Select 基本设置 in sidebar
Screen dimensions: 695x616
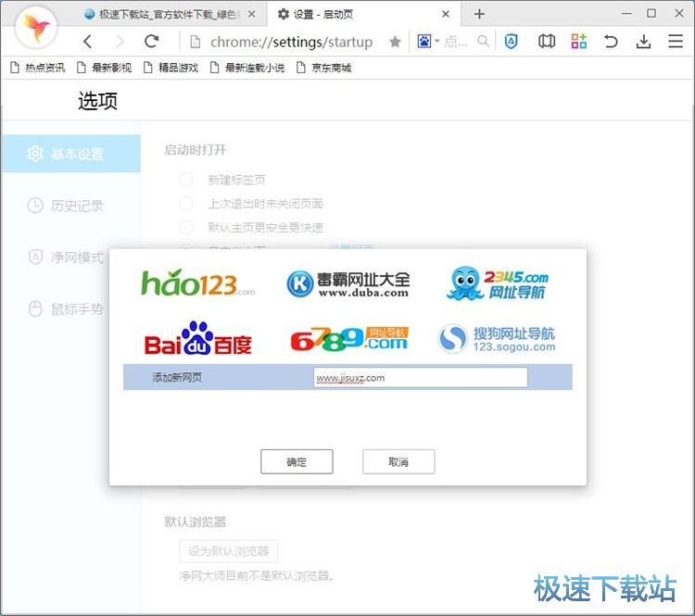70,154
